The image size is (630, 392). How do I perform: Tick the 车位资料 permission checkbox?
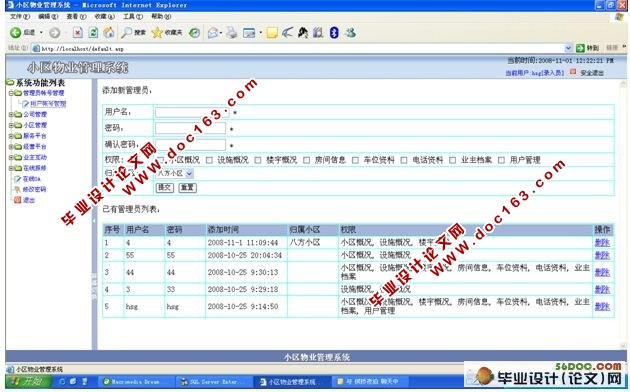[355, 160]
